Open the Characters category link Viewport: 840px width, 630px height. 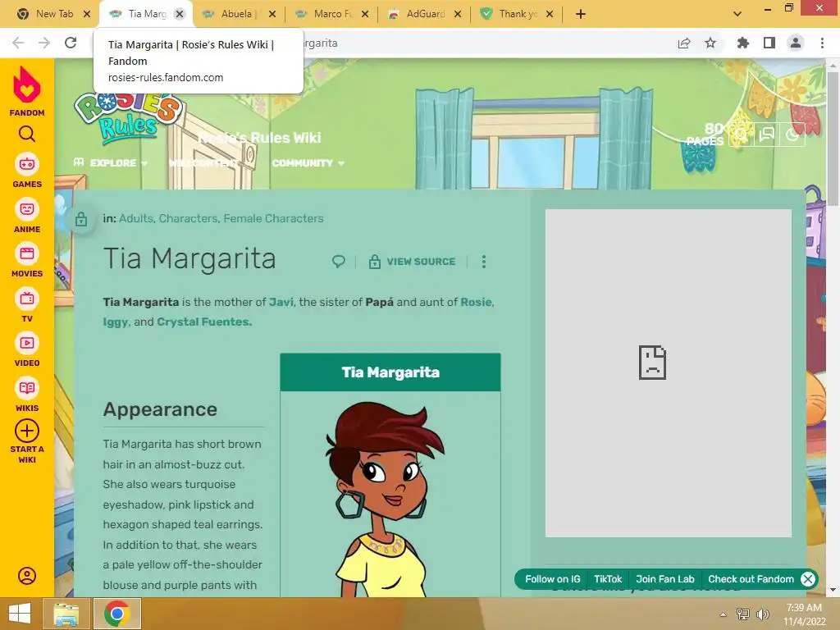tap(188, 218)
